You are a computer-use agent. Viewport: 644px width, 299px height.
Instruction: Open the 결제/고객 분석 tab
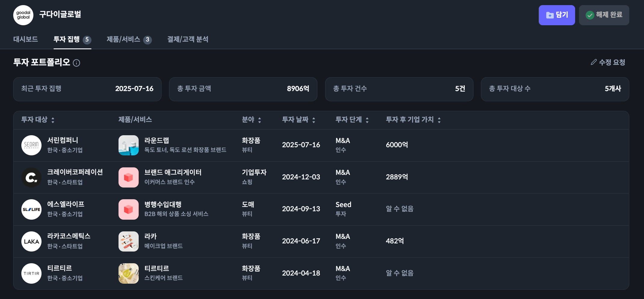coord(188,39)
